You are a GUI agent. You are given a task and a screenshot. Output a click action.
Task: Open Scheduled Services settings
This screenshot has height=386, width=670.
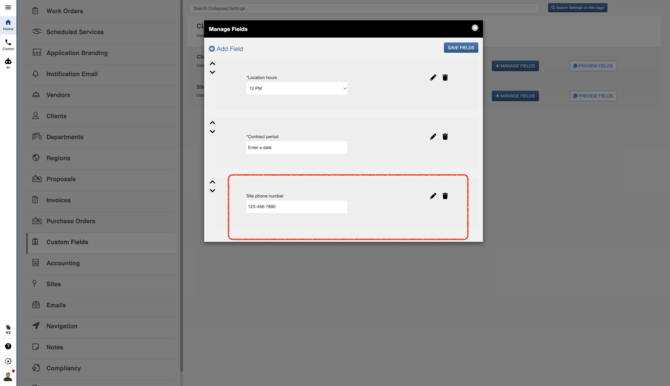(x=101, y=32)
